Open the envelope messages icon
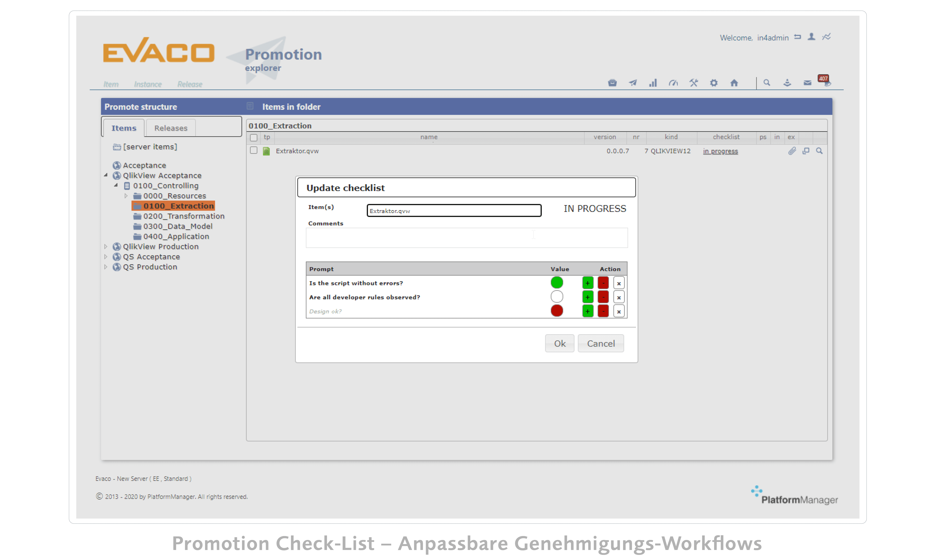934x560 pixels. click(x=807, y=83)
